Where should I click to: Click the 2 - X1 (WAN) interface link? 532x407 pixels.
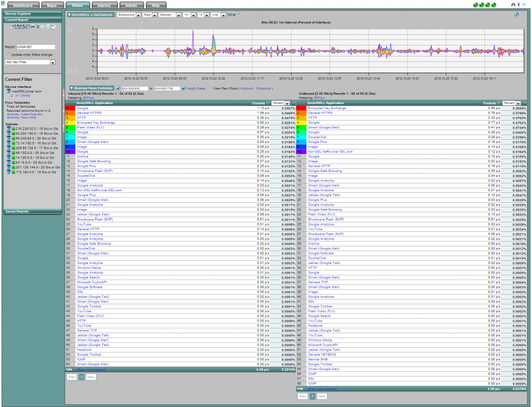[20, 96]
